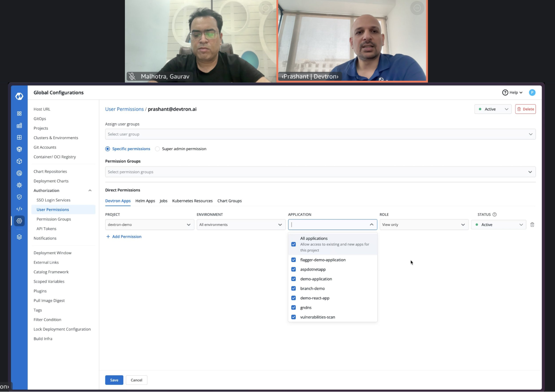Uncheck gndns checkbox

(x=293, y=307)
